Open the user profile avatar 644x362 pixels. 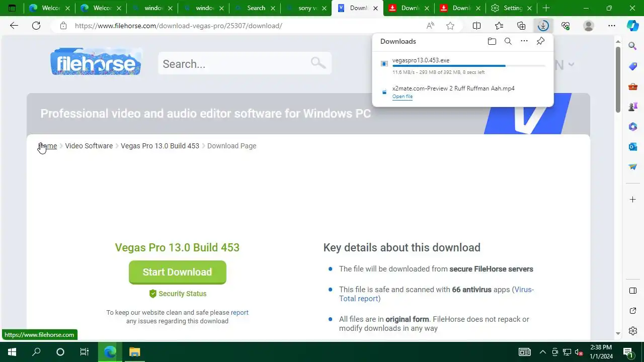point(588,26)
